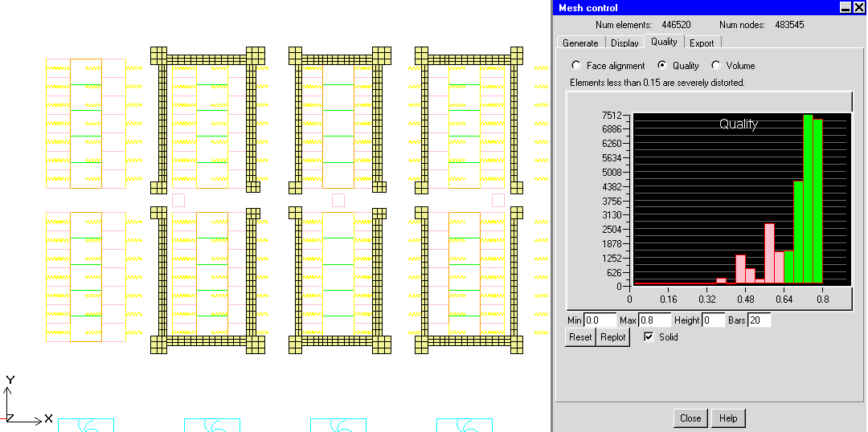Click the tallest green histogram bar
Screen dimensions: 868x432
point(808,199)
